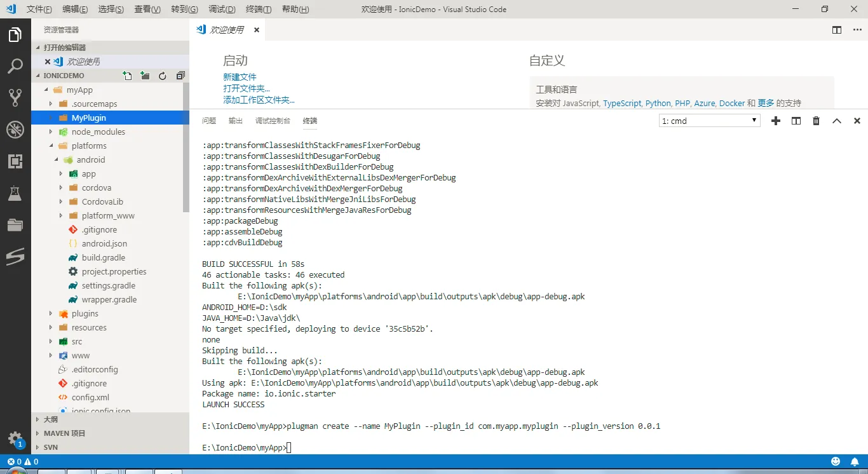Viewport: 868px width, 474px height.
Task: Open the Debug view in activity bar
Action: point(15,130)
